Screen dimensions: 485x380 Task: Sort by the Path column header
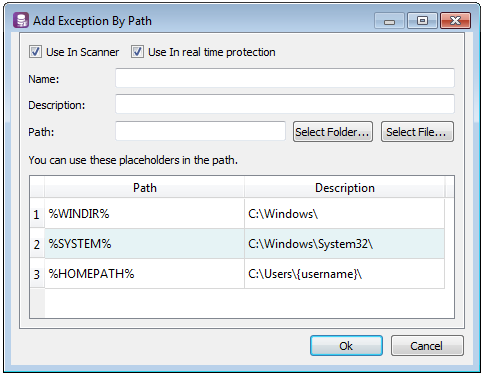point(145,188)
